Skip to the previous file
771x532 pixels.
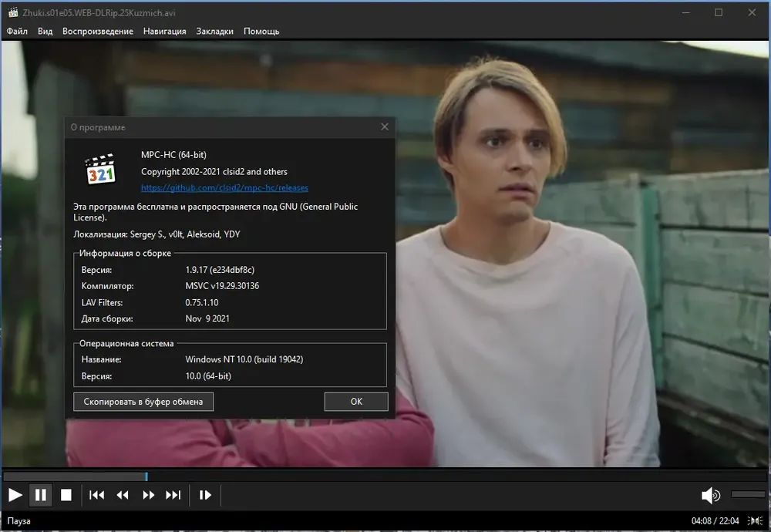(x=97, y=495)
